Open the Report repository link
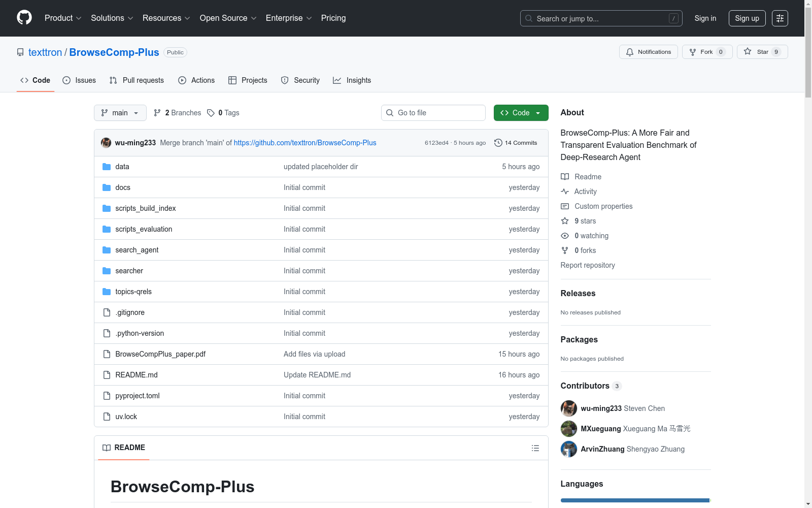 [588, 265]
